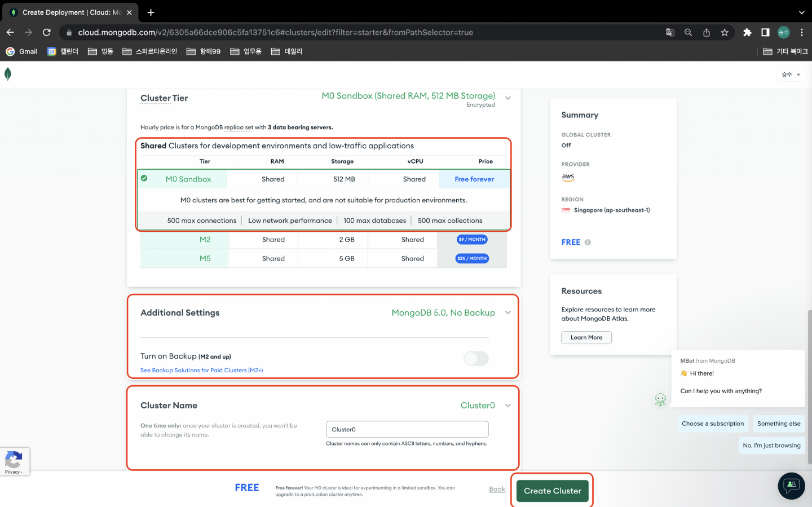812x507 pixels.
Task: Choose 'No, I'm just browsing' chat reply
Action: pos(771,446)
